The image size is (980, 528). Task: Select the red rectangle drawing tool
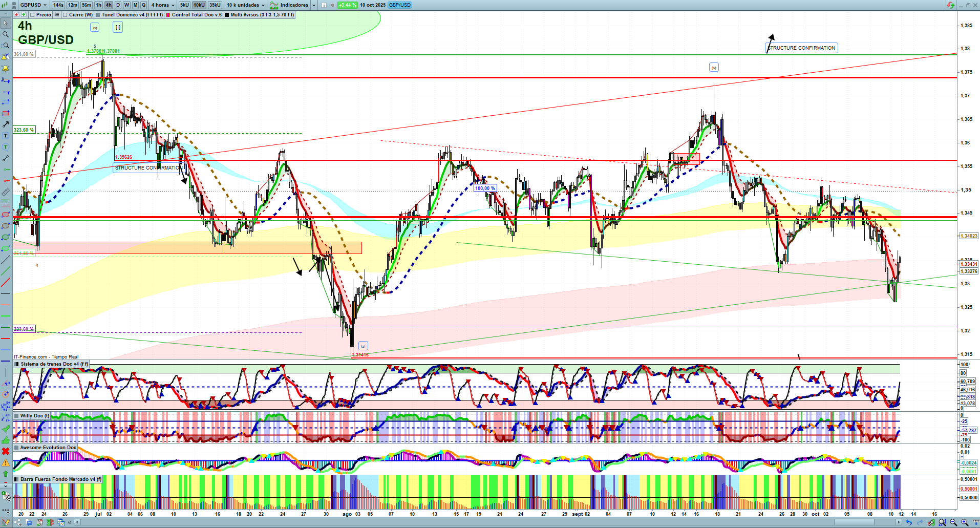(x=6, y=113)
